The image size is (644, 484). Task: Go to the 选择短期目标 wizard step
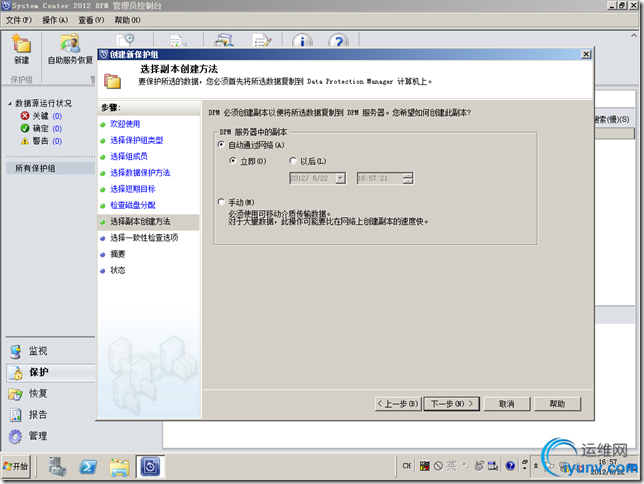pyautogui.click(x=132, y=189)
